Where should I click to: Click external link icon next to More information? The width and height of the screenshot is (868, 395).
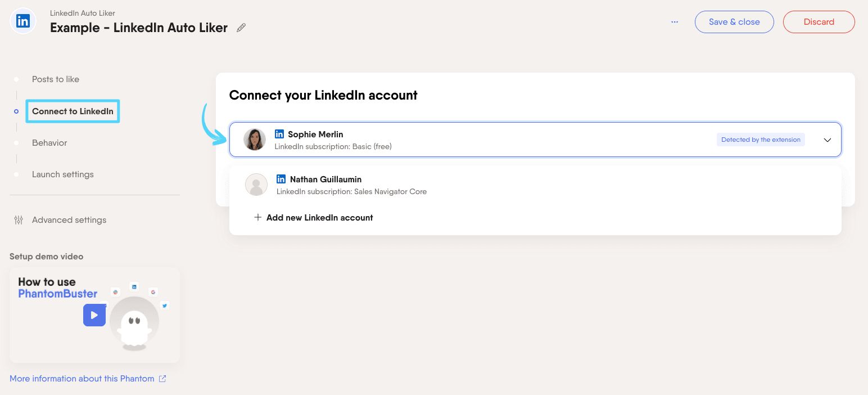point(162,379)
